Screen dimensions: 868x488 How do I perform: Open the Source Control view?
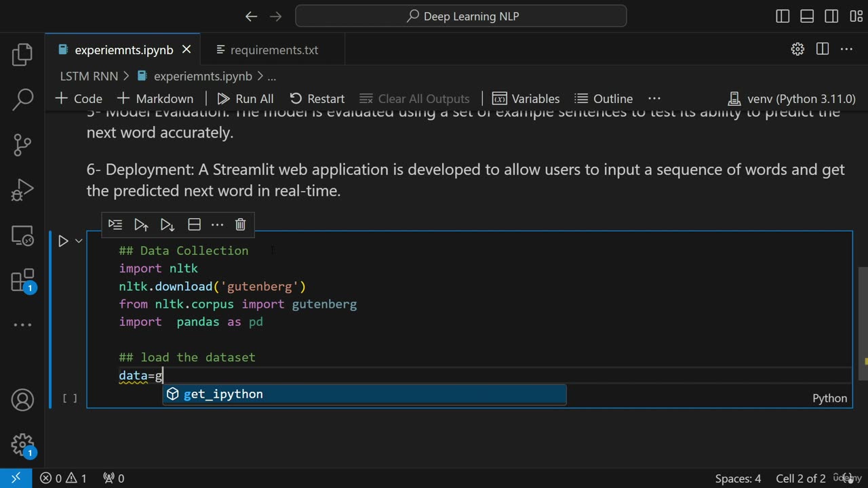[22, 144]
